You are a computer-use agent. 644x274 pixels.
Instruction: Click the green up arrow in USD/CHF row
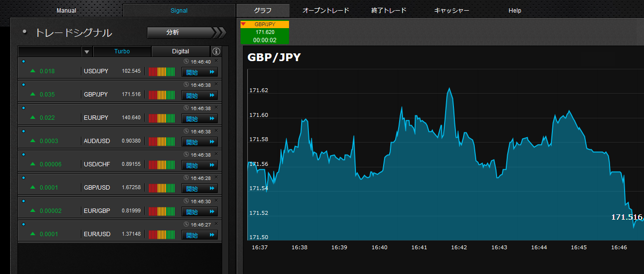tap(33, 164)
